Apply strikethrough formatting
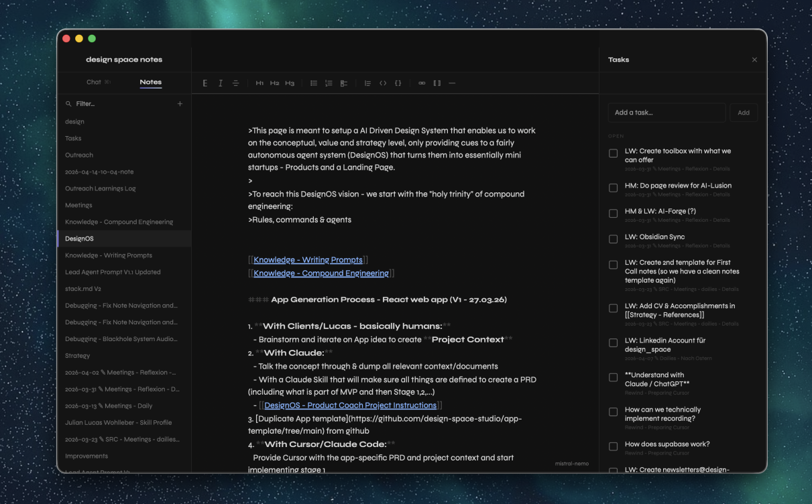 point(235,83)
